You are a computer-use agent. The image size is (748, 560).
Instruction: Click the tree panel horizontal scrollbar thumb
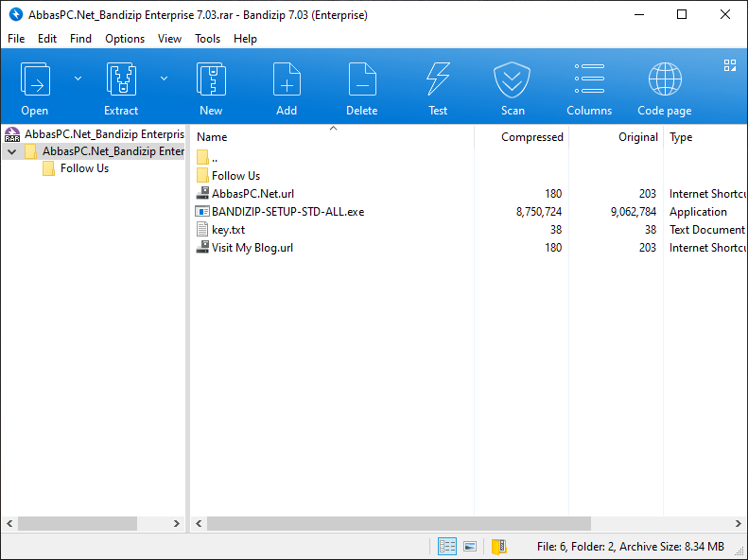(x=78, y=523)
